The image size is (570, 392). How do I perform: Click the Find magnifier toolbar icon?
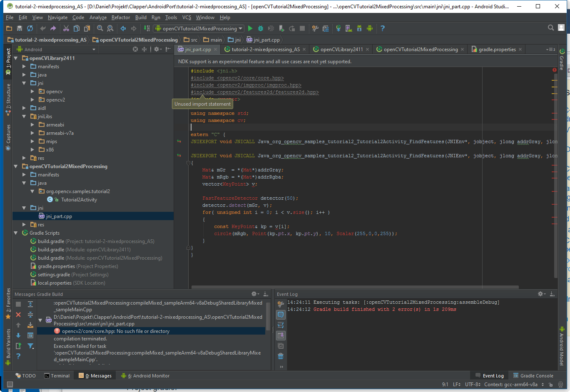pos(100,28)
